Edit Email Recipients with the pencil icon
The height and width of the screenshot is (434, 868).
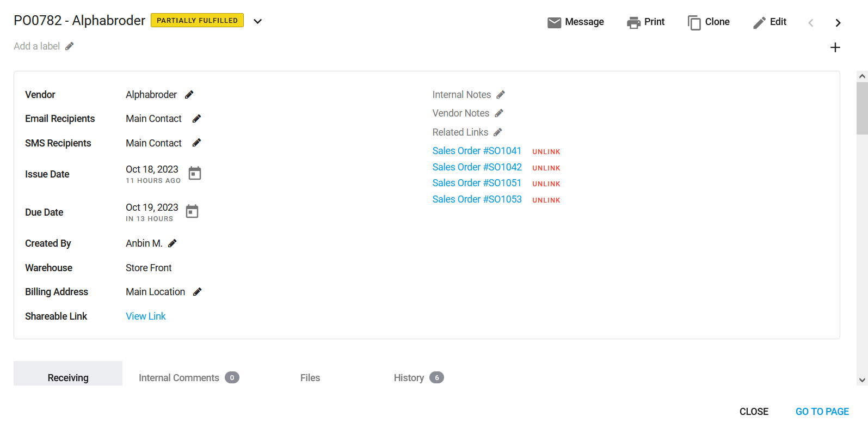(x=196, y=119)
